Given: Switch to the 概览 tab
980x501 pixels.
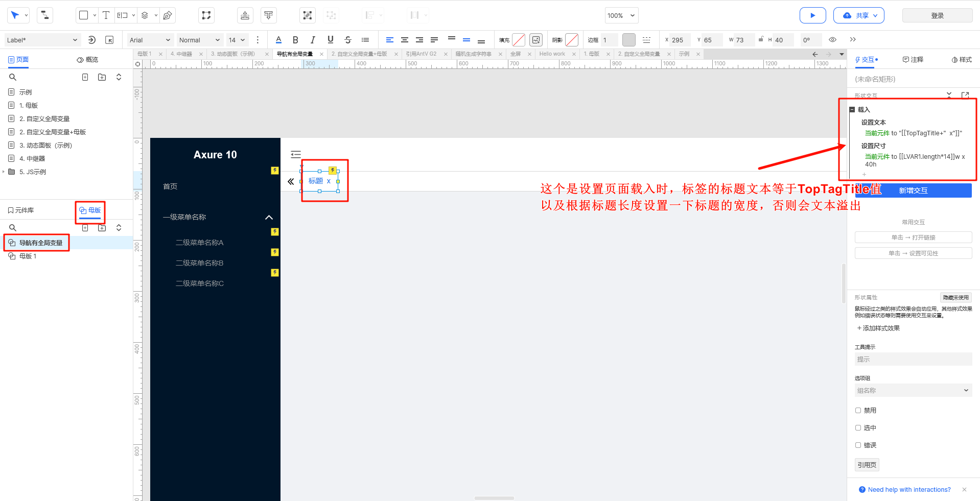Looking at the screenshot, I should click(x=87, y=60).
